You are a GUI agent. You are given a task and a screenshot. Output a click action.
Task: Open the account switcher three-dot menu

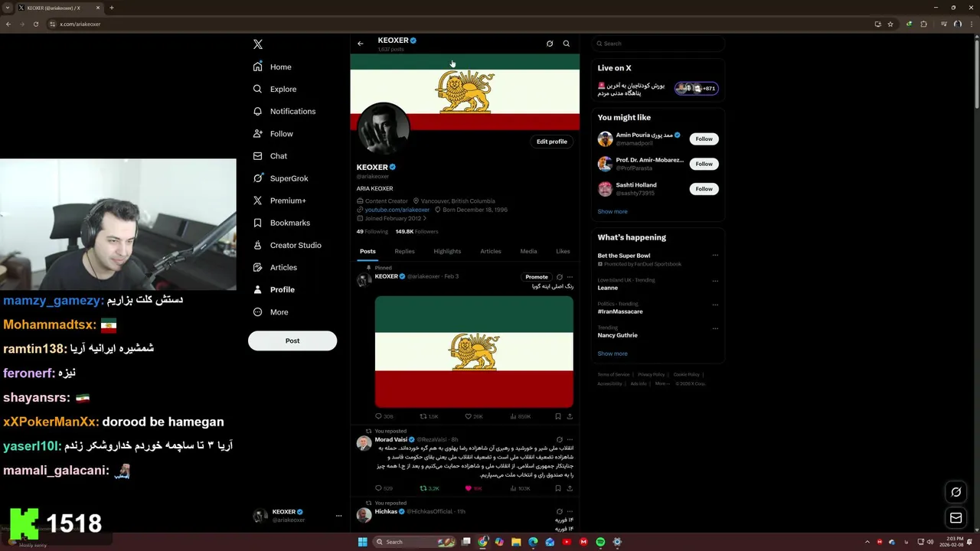pos(338,516)
